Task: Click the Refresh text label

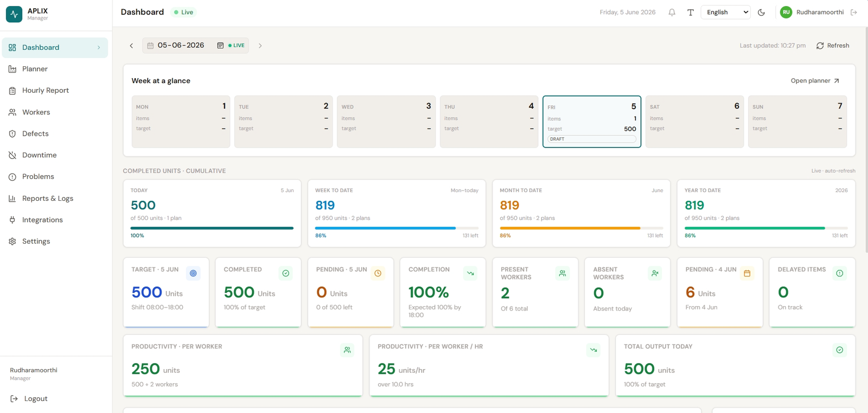Action: click(838, 46)
